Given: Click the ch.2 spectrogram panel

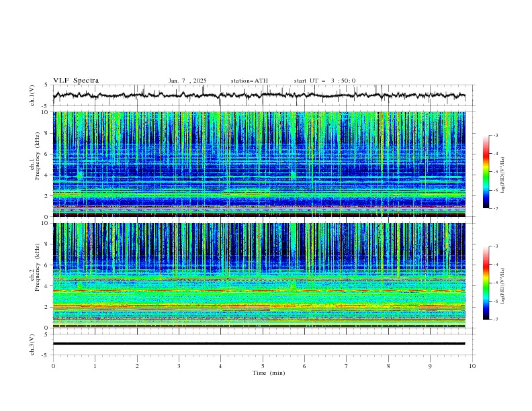Looking at the screenshot, I should point(259,275).
